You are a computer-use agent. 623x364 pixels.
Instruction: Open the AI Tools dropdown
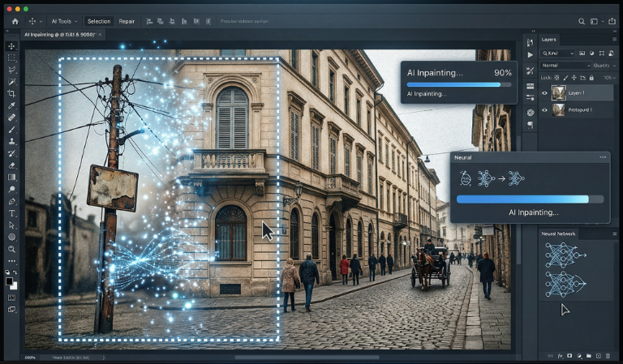[x=63, y=21]
